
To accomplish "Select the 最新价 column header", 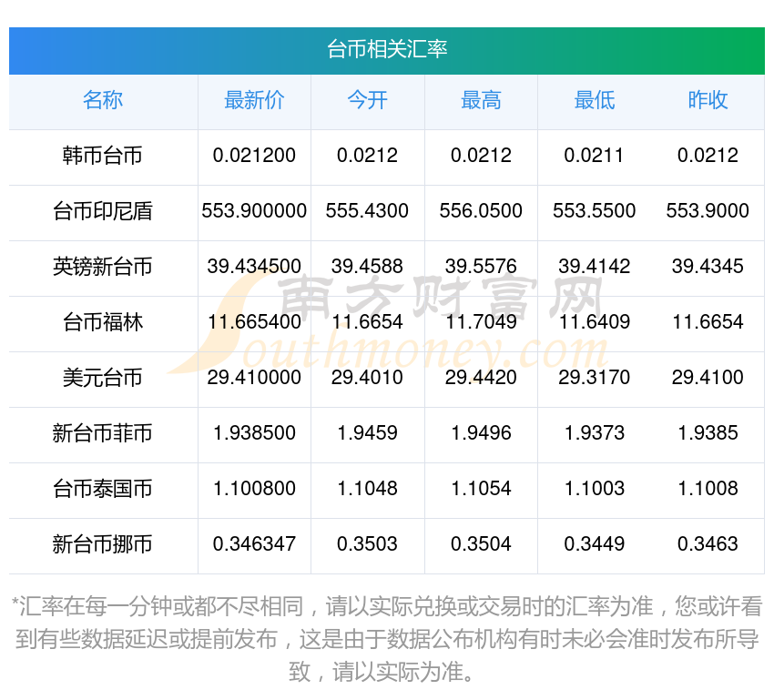I will click(x=254, y=100).
